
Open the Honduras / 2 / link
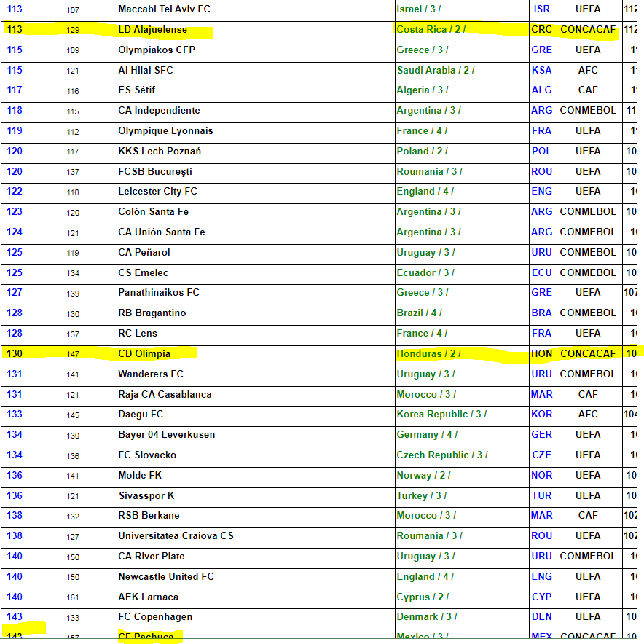point(428,353)
